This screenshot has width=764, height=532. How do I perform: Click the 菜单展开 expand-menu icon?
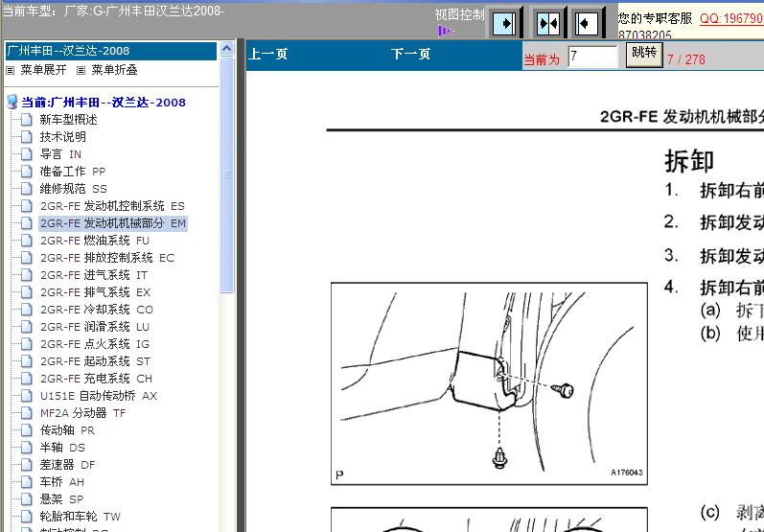(11, 71)
